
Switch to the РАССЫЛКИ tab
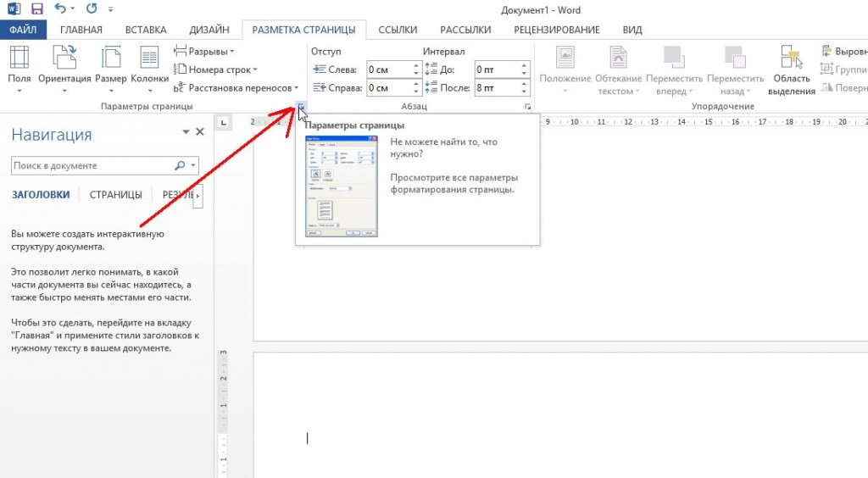coord(465,30)
